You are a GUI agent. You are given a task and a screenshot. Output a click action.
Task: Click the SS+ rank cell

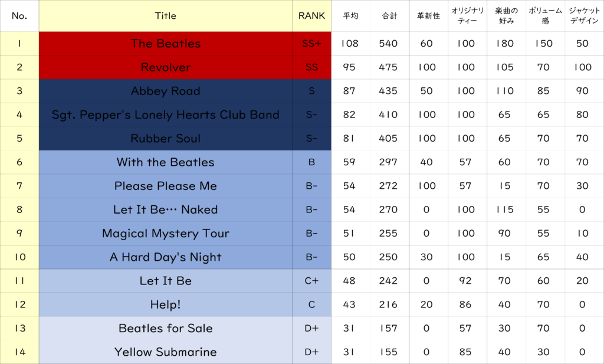[x=311, y=44]
